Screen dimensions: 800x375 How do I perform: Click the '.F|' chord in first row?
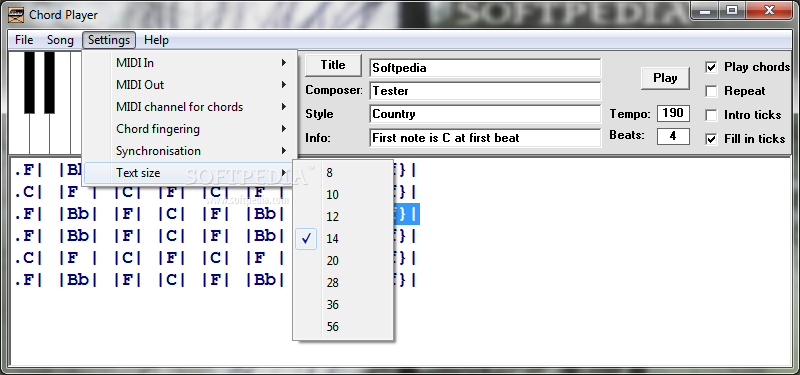(29, 170)
